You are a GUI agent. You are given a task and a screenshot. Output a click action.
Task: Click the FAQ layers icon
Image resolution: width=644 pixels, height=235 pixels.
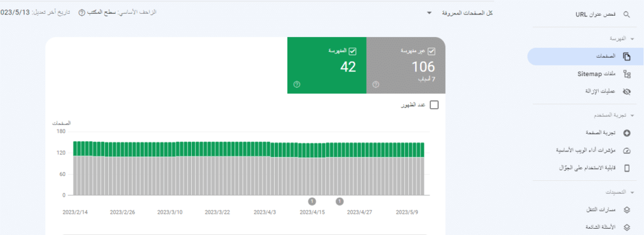pos(627,227)
